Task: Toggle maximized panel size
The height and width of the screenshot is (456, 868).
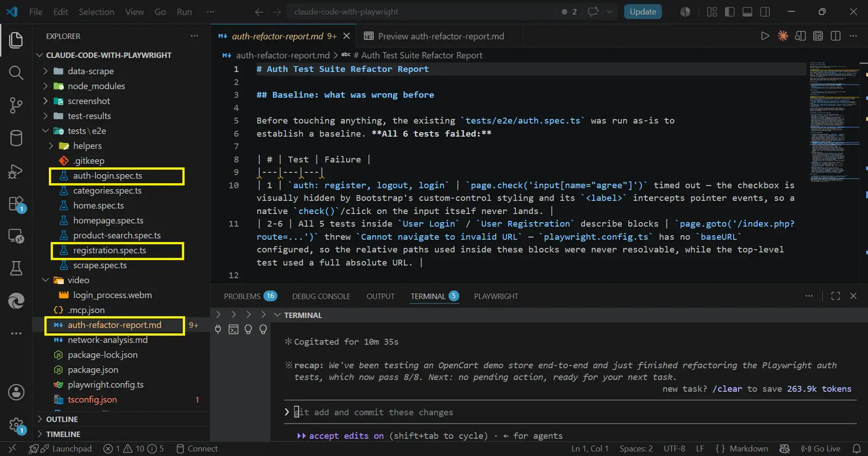Action: point(835,296)
